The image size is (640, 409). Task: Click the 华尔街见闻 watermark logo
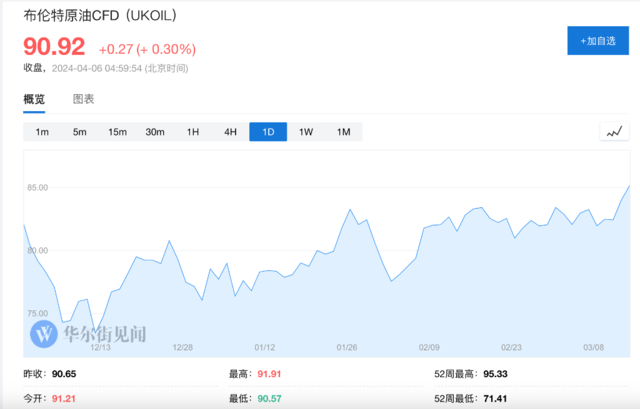(x=88, y=332)
